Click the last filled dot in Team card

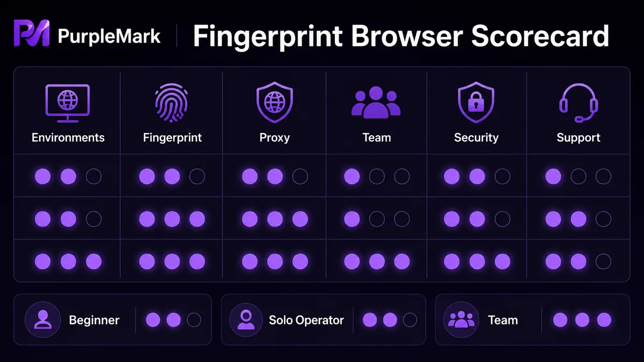coord(604,320)
